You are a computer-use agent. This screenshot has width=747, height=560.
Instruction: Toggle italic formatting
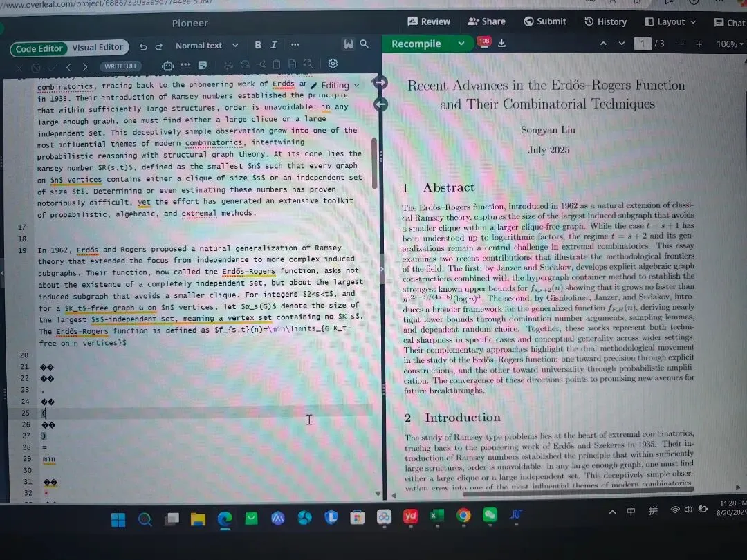tap(274, 45)
